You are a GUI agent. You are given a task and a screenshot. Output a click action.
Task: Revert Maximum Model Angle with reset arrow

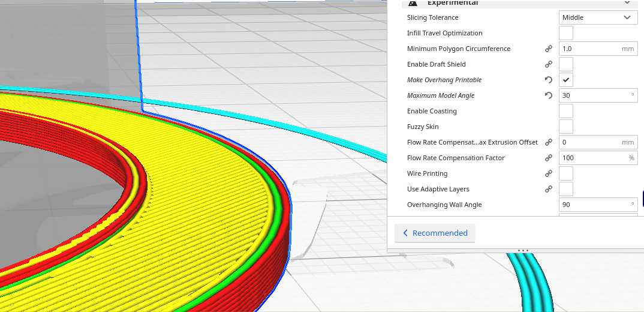(x=548, y=95)
